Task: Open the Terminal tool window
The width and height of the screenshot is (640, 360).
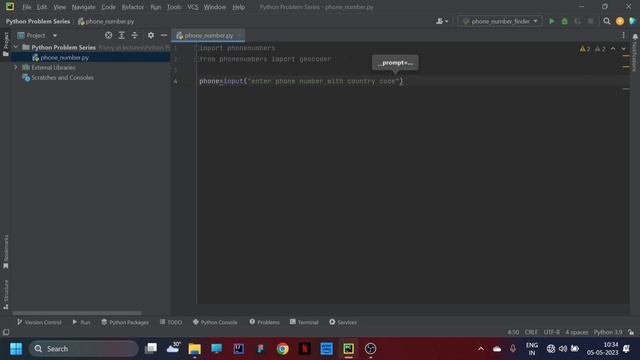Action: point(304,322)
